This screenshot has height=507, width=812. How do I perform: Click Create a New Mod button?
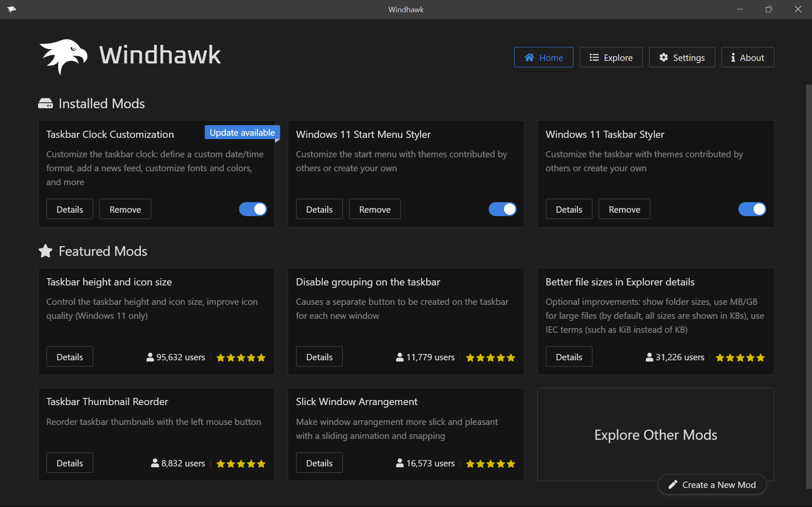712,485
